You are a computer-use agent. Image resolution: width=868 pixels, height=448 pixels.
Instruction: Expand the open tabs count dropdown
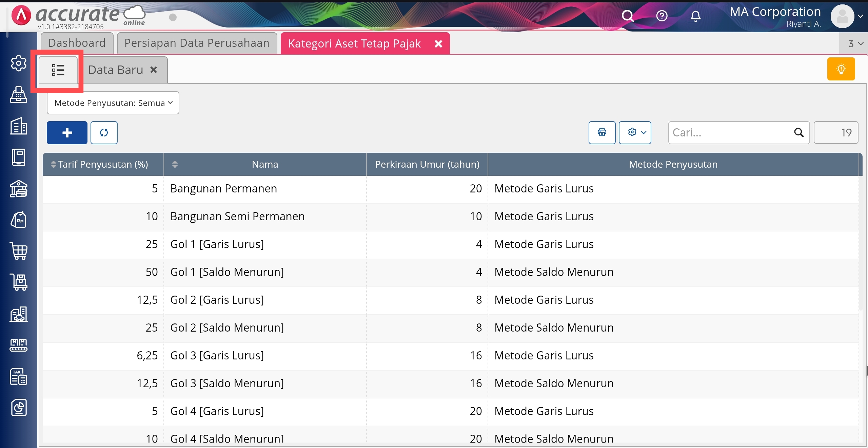[x=855, y=43]
